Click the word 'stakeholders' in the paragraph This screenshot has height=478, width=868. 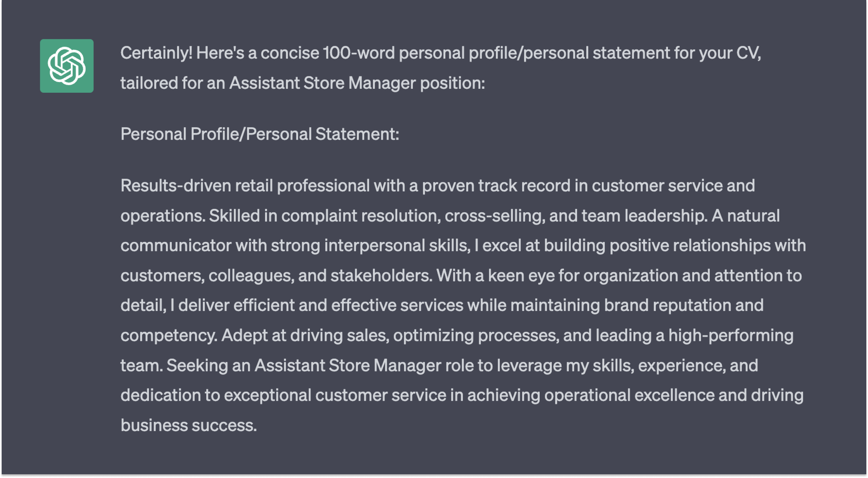click(380, 275)
